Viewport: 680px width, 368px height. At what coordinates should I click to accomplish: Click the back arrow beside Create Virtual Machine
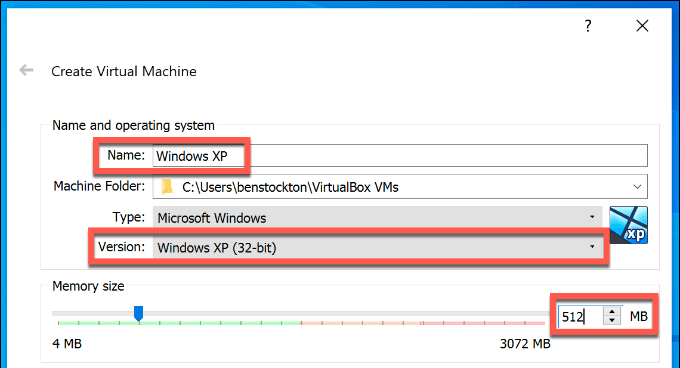26,70
